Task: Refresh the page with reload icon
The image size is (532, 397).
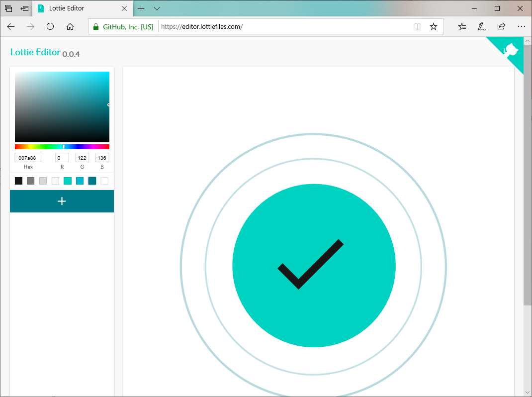Action: point(50,27)
